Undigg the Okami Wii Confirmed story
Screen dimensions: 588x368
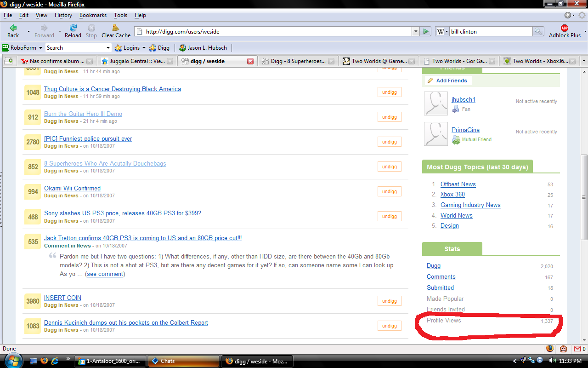click(x=389, y=191)
